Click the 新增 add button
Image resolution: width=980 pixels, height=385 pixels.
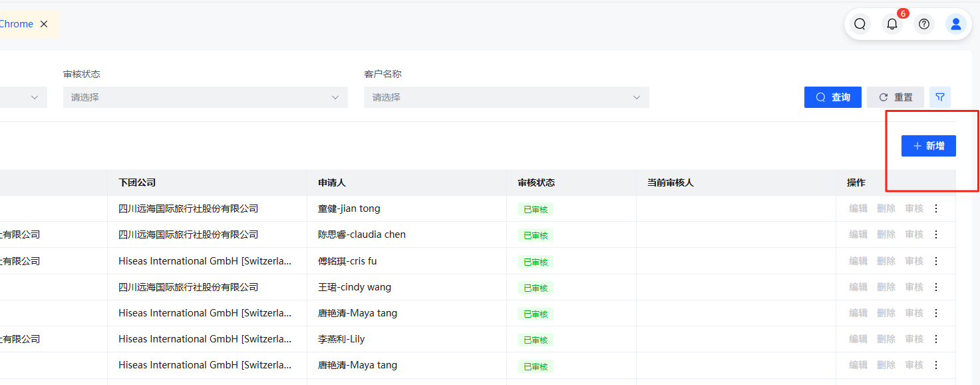[x=928, y=146]
